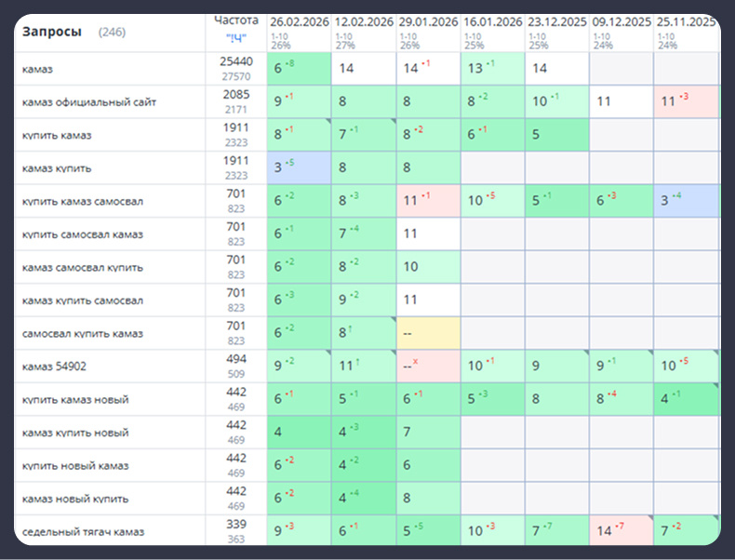Viewport: 735px width, 560px height.
Task: Click the query "седельный тягач камаз"
Action: pos(84,532)
